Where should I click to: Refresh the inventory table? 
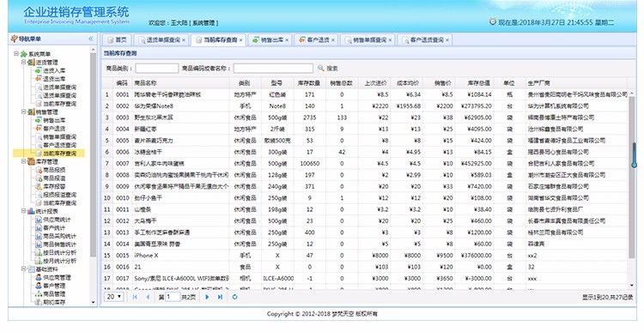pos(234,297)
